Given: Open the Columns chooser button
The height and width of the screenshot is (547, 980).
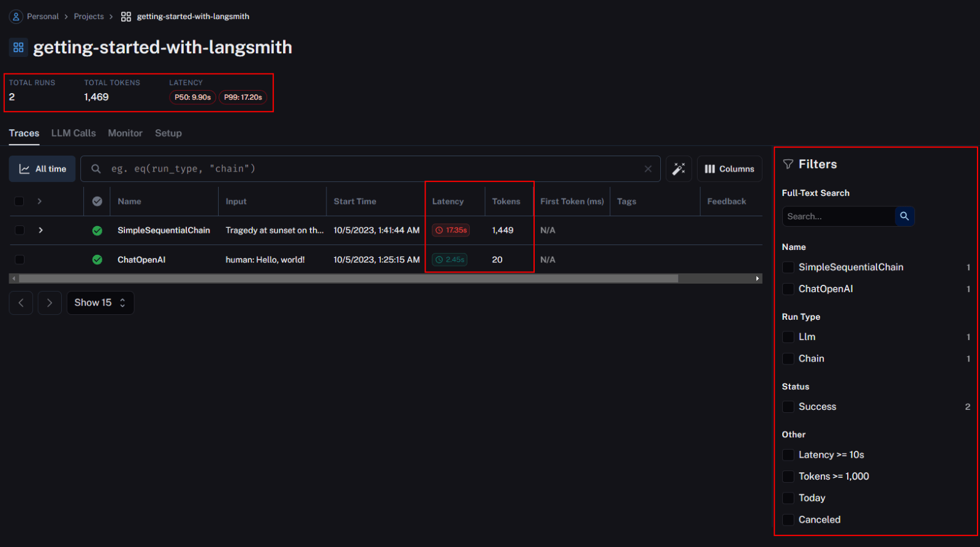Looking at the screenshot, I should point(729,169).
